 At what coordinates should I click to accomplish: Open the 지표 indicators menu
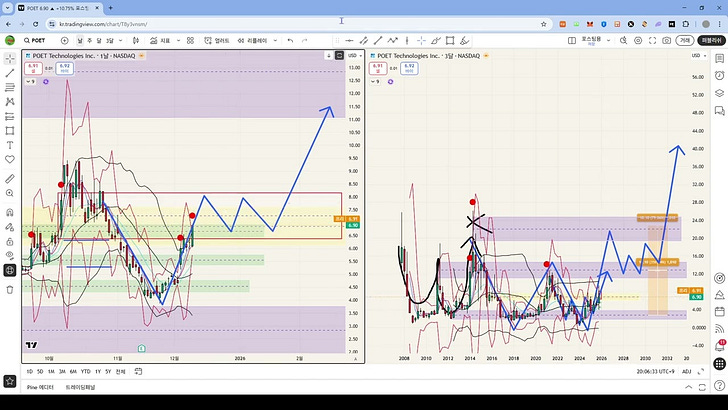tap(163, 40)
